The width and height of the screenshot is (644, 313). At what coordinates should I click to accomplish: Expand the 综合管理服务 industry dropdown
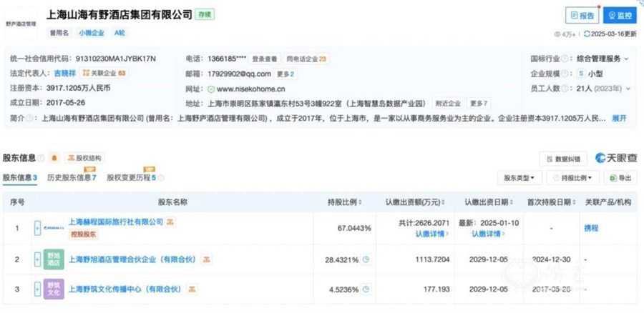626,59
